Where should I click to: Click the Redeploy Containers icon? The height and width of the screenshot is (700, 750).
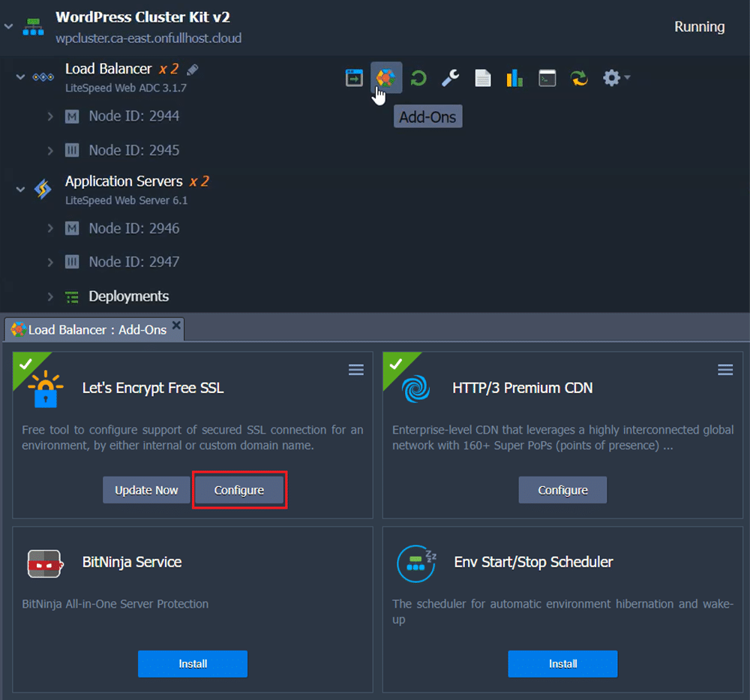tap(580, 78)
